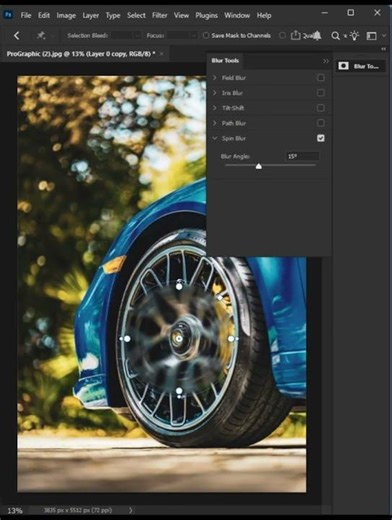Screen dimensions: 392x520
Task: Click the Blur Angle slider handle
Action: (259, 166)
